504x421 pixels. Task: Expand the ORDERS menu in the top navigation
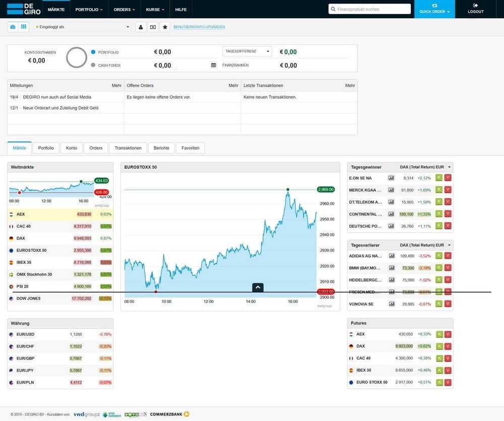pos(124,10)
